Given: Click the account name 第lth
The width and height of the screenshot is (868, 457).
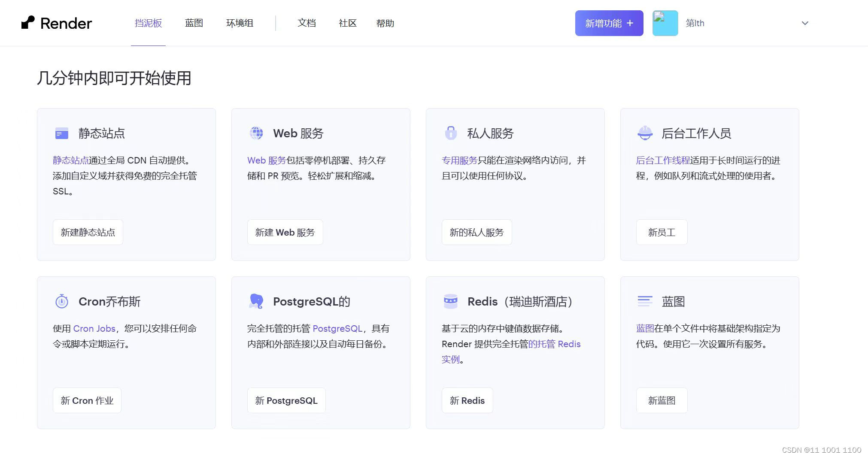Looking at the screenshot, I should (695, 23).
